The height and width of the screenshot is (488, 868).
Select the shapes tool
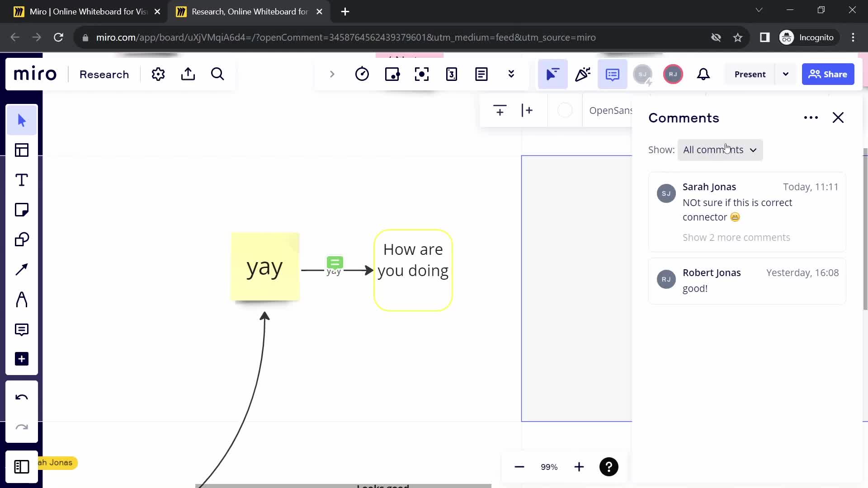[x=22, y=239]
